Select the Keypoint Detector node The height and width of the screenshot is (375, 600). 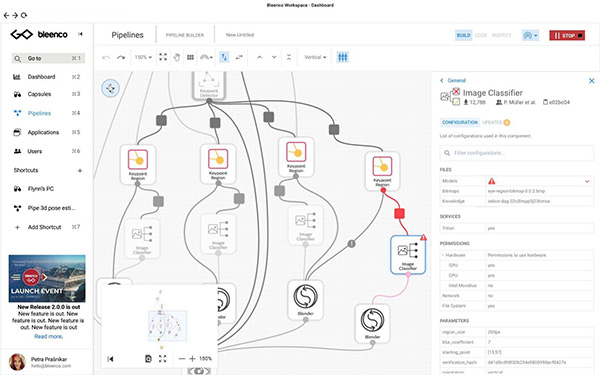click(x=209, y=85)
